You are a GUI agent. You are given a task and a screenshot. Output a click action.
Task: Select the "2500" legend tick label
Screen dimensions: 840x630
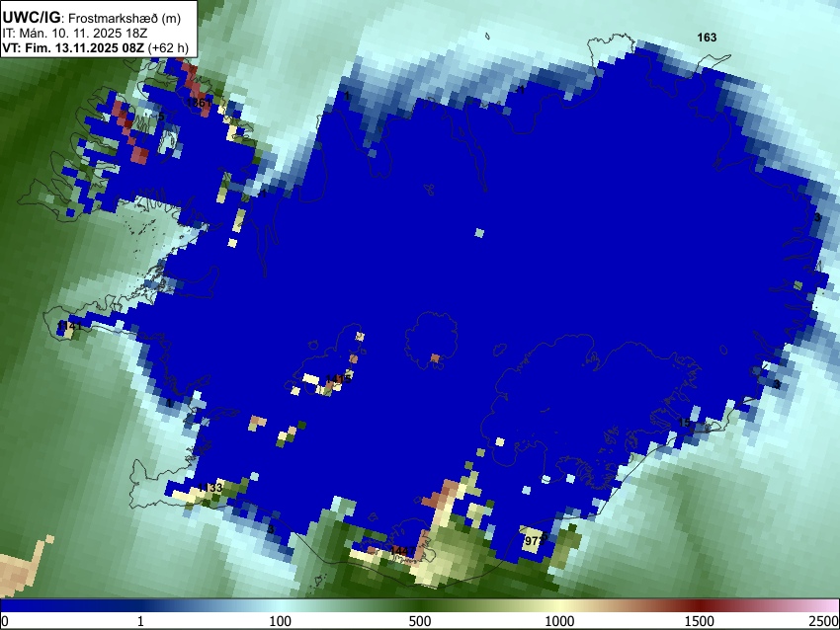click(x=825, y=621)
